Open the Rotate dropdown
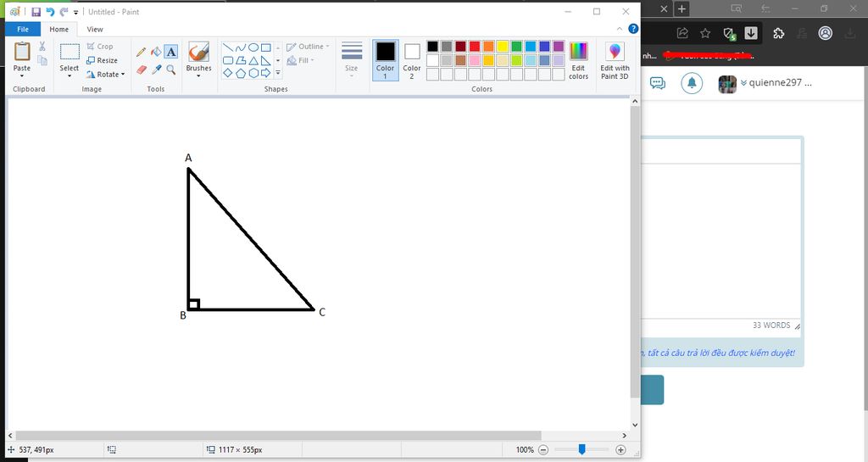868x462 pixels. (x=106, y=74)
